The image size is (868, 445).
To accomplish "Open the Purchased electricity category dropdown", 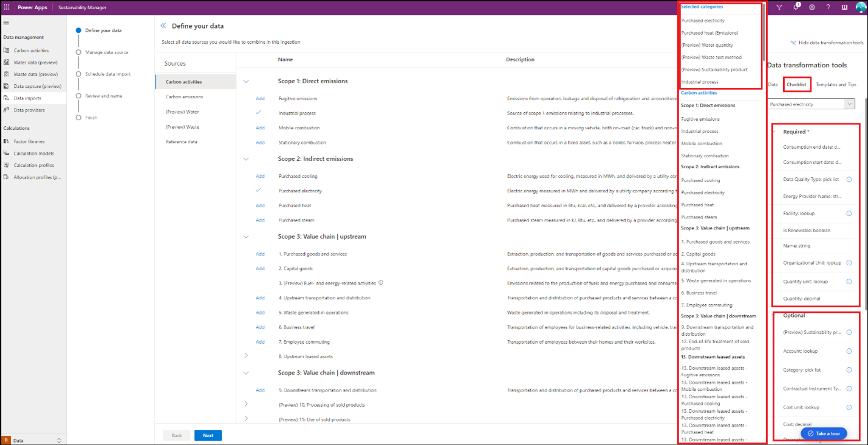I will [811, 104].
